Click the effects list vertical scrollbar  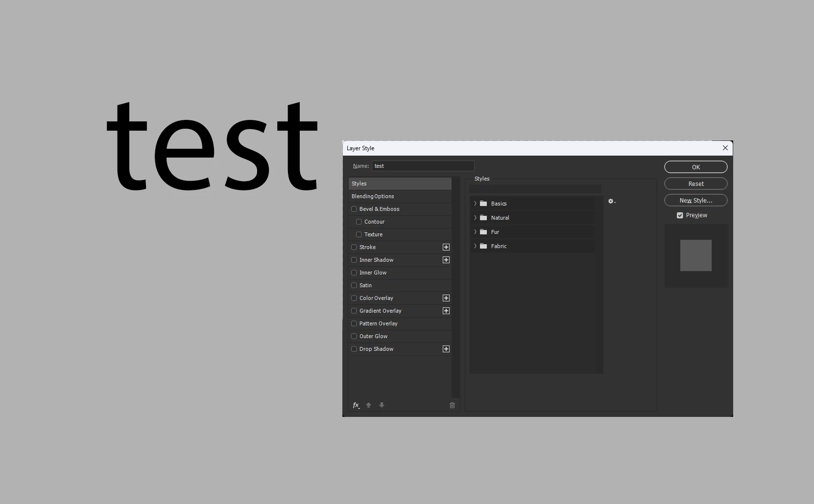[x=455, y=287]
